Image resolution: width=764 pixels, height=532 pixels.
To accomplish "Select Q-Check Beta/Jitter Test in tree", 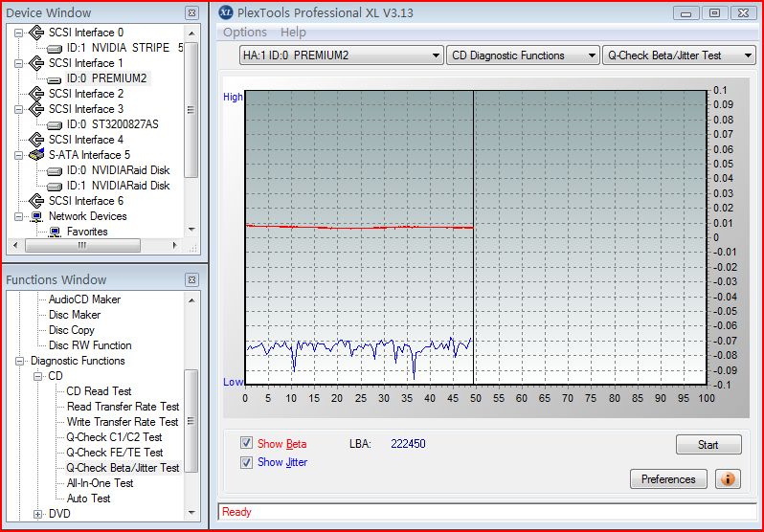I will [x=124, y=468].
